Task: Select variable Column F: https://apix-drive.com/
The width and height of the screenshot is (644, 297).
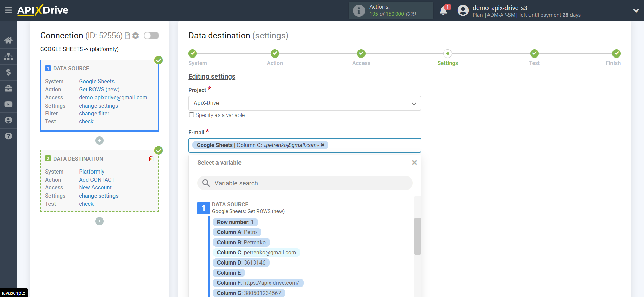Action: (x=258, y=283)
